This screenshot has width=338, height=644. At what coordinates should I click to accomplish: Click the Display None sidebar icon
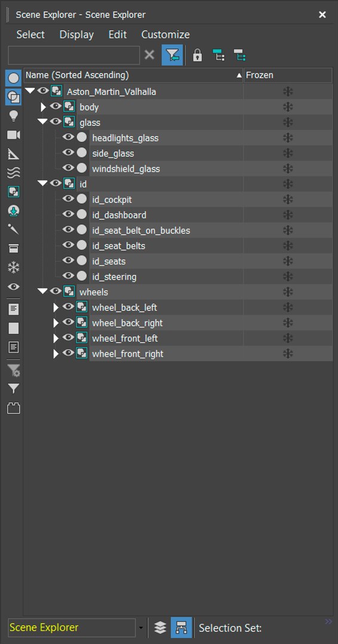[14, 328]
